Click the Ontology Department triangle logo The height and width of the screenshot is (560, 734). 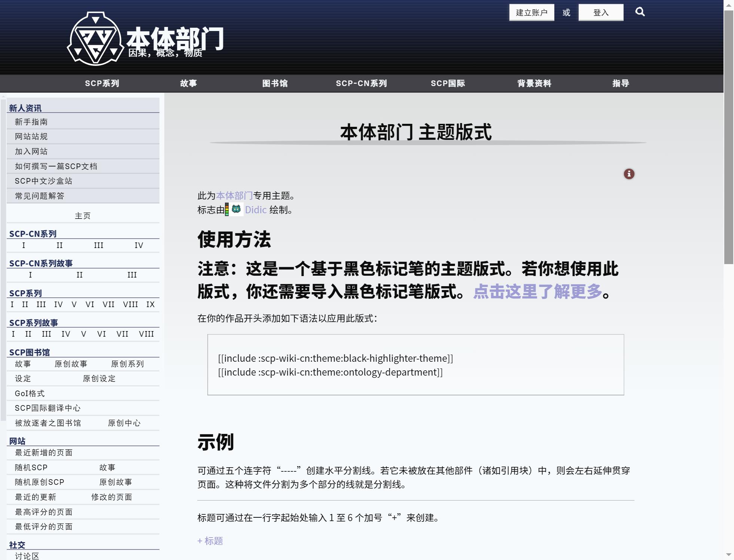point(95,39)
